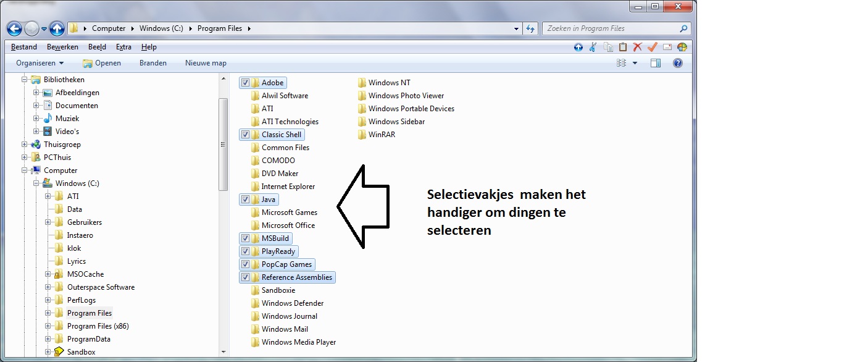This screenshot has width=868, height=362.
Task: Uncheck the Classic Shell folder checkbox
Action: pyautogui.click(x=245, y=135)
